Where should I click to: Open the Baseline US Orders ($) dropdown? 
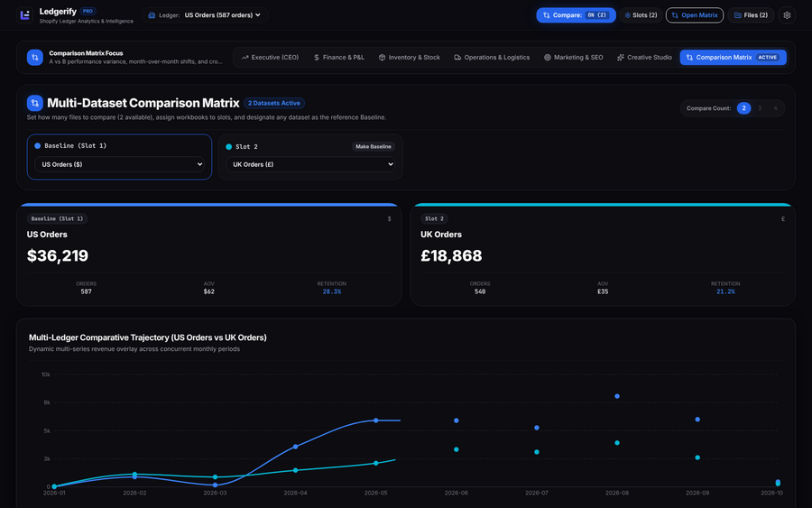point(119,164)
